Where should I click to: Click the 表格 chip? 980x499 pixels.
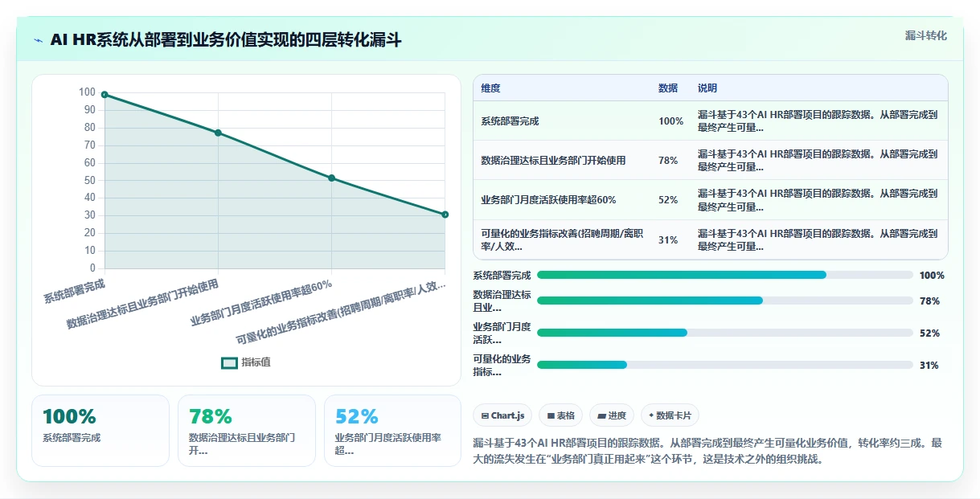point(560,415)
